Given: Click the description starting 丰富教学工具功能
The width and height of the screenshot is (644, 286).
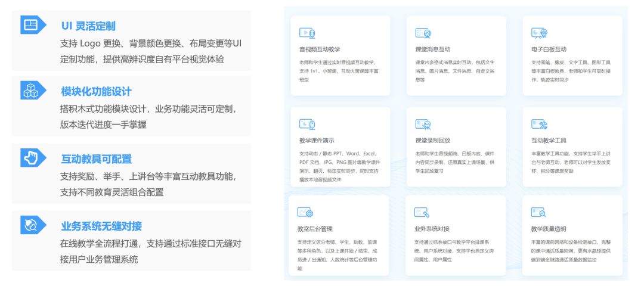Looking at the screenshot, I should (571, 162).
